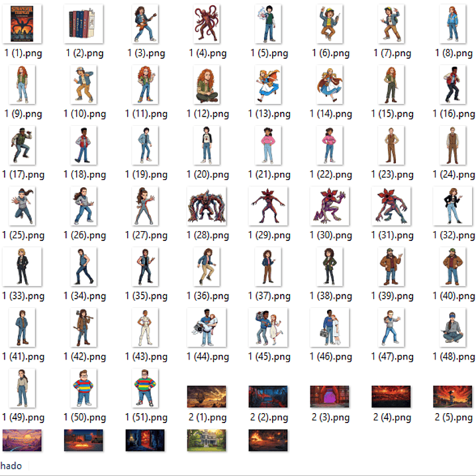This screenshot has height=476, width=476.
Task: Choose the pink sweater character 1 (22).png
Action: point(330,145)
